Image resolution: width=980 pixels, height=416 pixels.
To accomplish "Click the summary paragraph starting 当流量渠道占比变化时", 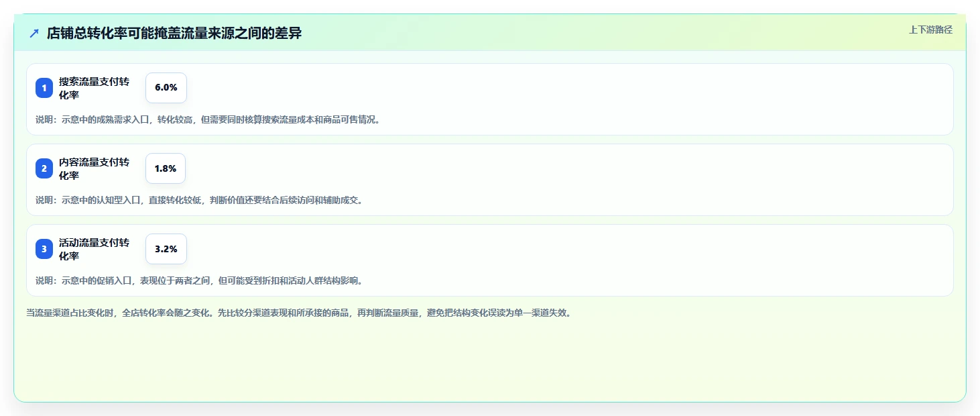I will tap(298, 313).
